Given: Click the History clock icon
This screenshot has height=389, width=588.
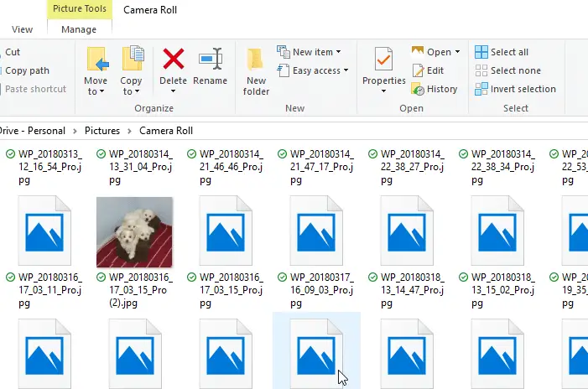Looking at the screenshot, I should click(x=418, y=89).
